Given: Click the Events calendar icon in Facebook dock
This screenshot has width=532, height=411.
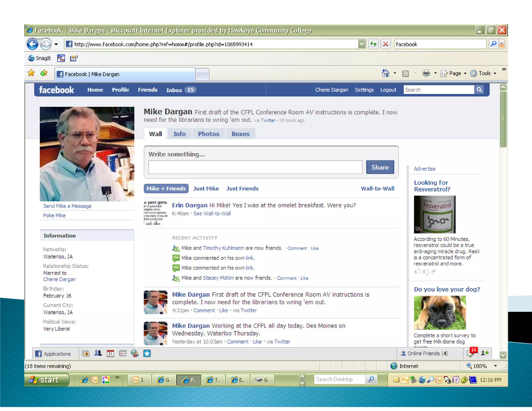Looking at the screenshot, I should [110, 353].
